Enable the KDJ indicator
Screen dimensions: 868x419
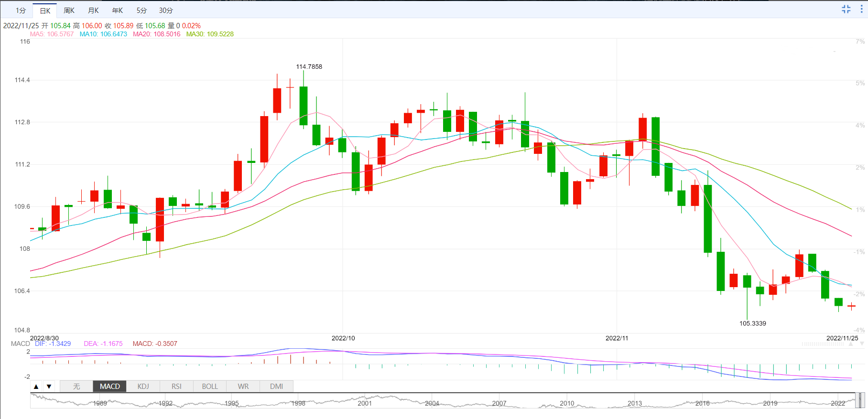click(x=143, y=387)
